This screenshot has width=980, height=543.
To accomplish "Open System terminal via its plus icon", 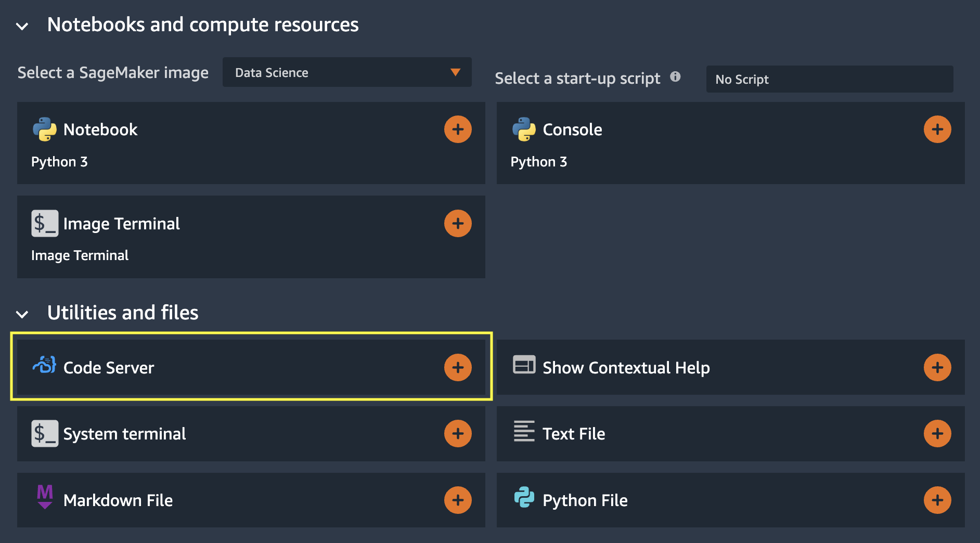I will (x=458, y=434).
